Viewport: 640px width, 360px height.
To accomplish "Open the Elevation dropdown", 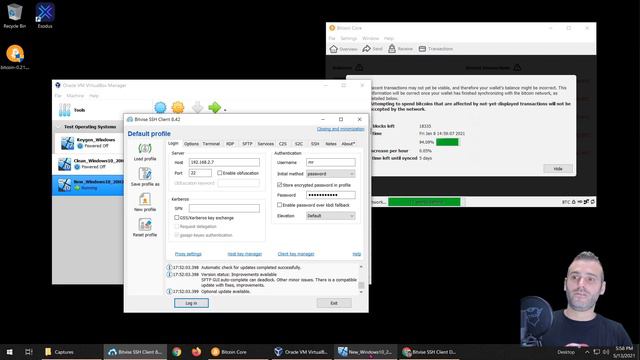I will (331, 216).
